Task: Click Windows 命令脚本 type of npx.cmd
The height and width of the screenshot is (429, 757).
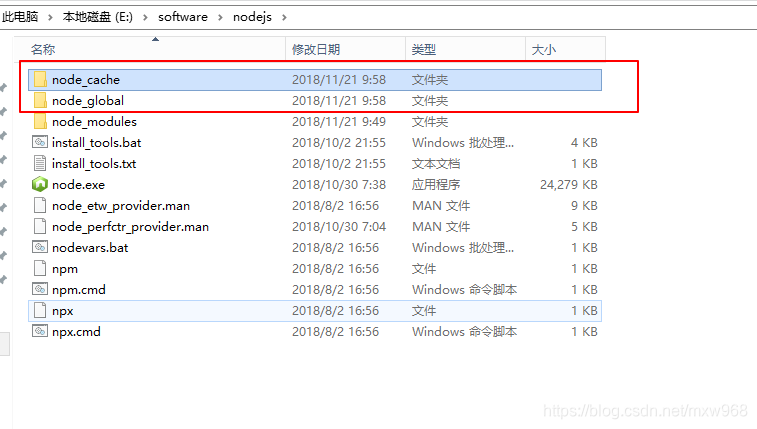Action: [464, 332]
